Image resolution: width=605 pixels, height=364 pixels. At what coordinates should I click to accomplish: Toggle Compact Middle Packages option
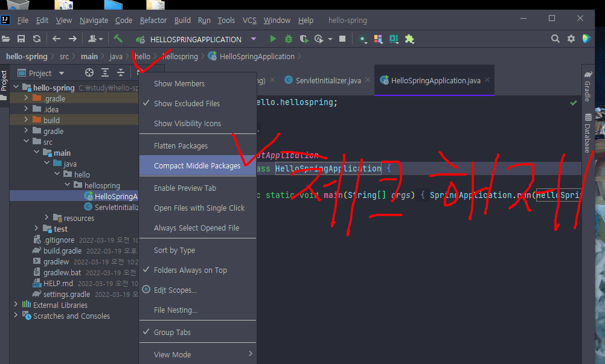coord(197,166)
